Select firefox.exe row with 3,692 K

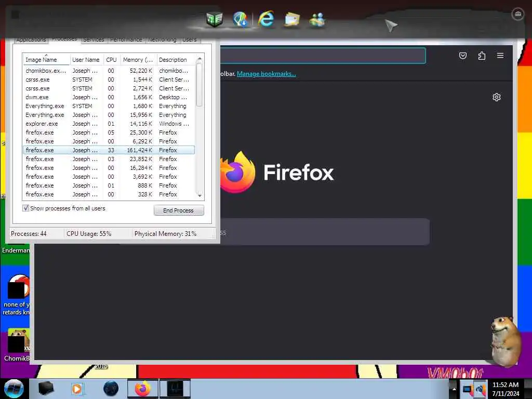click(109, 177)
